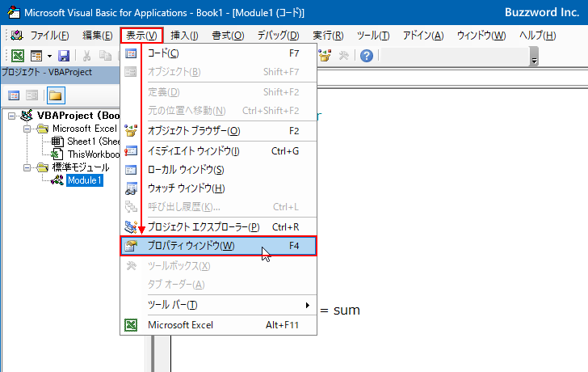Image resolution: width=588 pixels, height=372 pixels.
Task: Click イミディエイト ウィンドウ menu item icon
Action: point(131,151)
